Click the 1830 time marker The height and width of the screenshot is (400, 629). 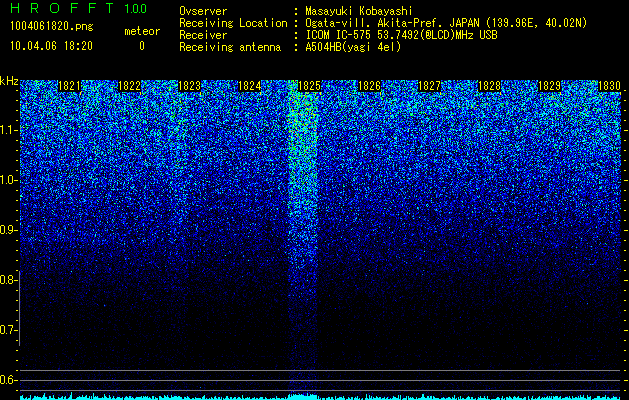click(x=609, y=86)
